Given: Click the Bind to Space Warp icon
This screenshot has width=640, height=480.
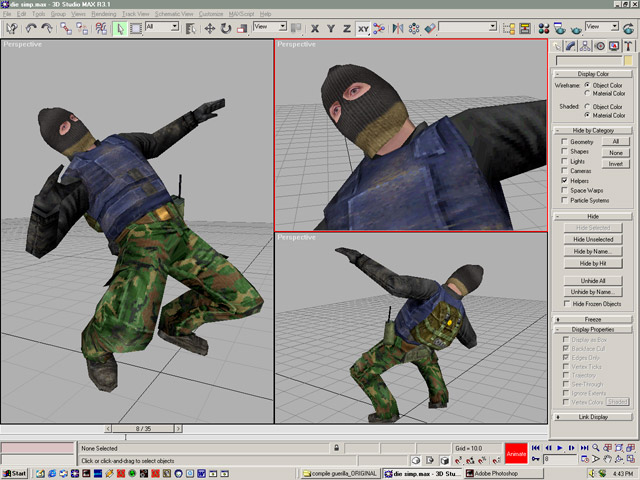Looking at the screenshot, I should click(101, 28).
